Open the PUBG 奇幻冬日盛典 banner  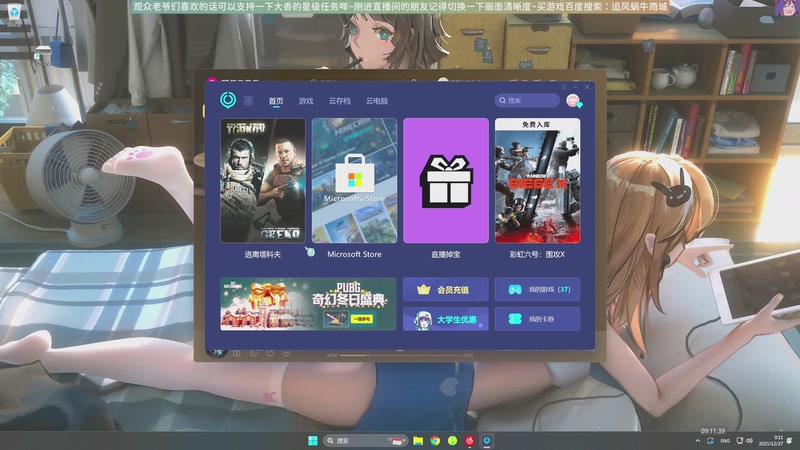(x=308, y=304)
